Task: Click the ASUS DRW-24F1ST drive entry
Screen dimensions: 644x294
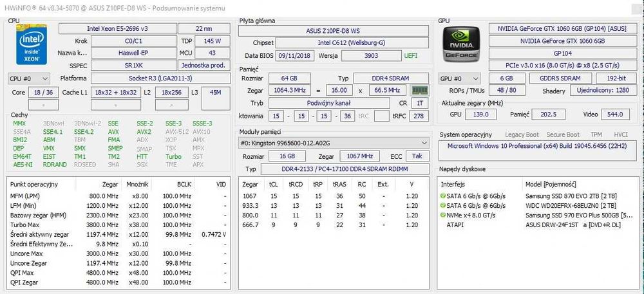Action: pos(573,225)
